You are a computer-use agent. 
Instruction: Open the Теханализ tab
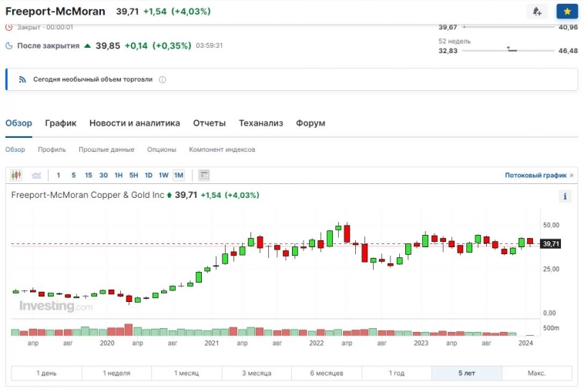[x=260, y=123]
